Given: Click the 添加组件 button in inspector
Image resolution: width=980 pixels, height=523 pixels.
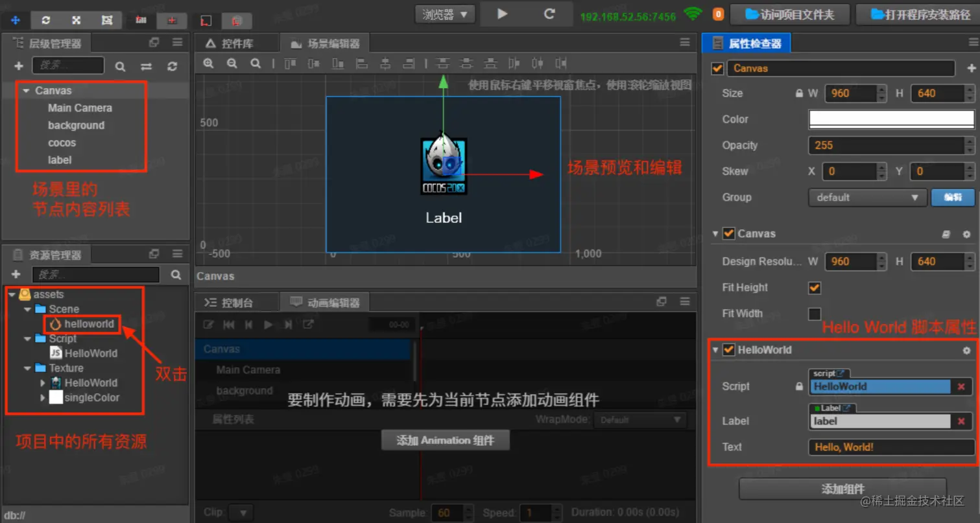Looking at the screenshot, I should pyautogui.click(x=843, y=489).
